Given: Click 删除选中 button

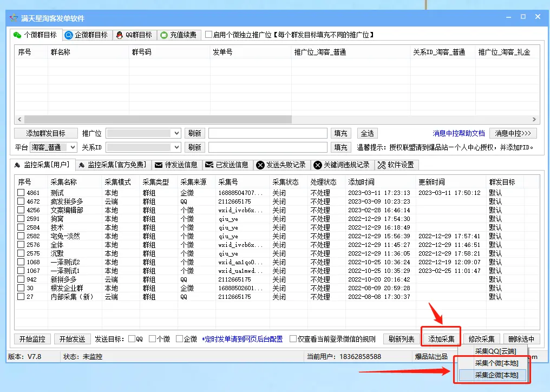Looking at the screenshot, I should [x=521, y=339].
